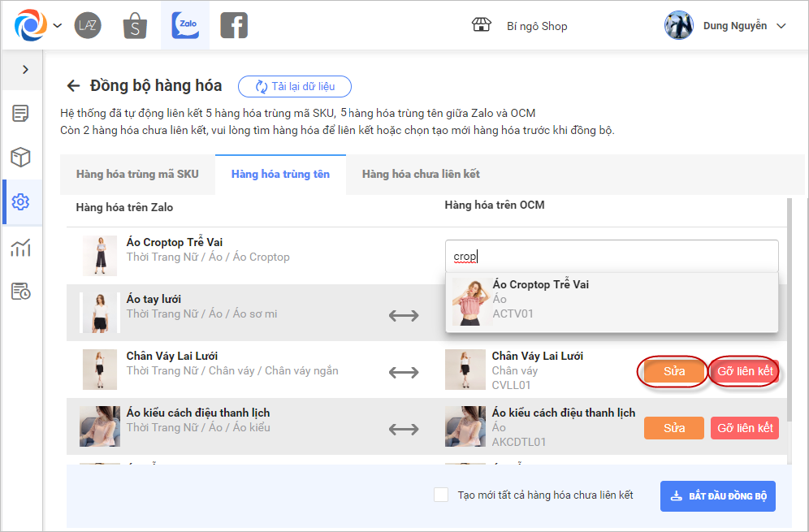809x532 pixels.
Task: Open the app switcher dropdown arrow
Action: [x=58, y=25]
